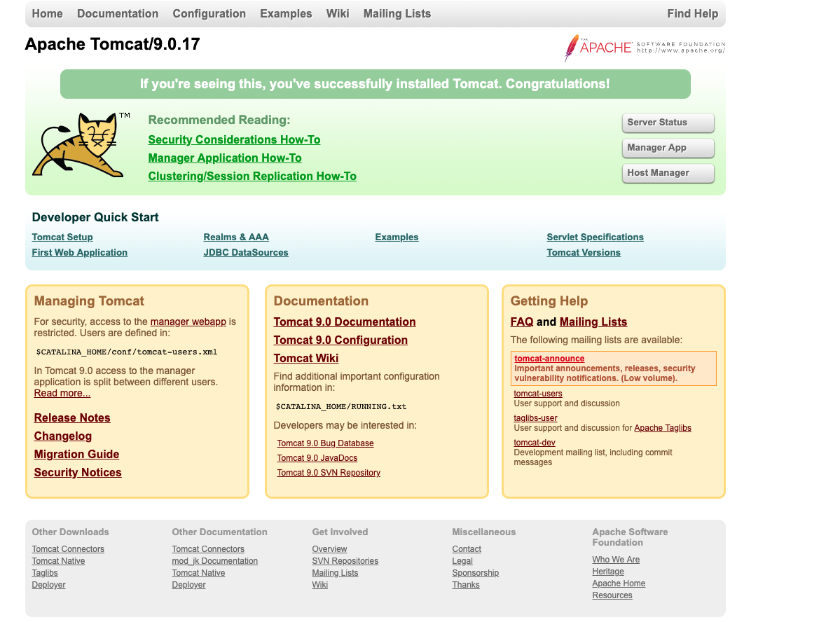Image resolution: width=840 pixels, height=622 pixels.
Task: Open the Realms & AAA link
Action: click(x=236, y=237)
